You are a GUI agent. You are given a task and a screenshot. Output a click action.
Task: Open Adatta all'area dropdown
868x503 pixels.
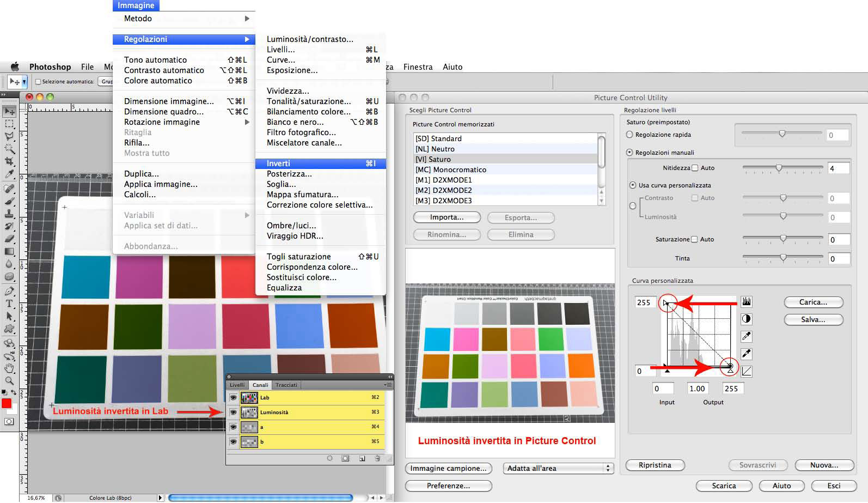558,468
